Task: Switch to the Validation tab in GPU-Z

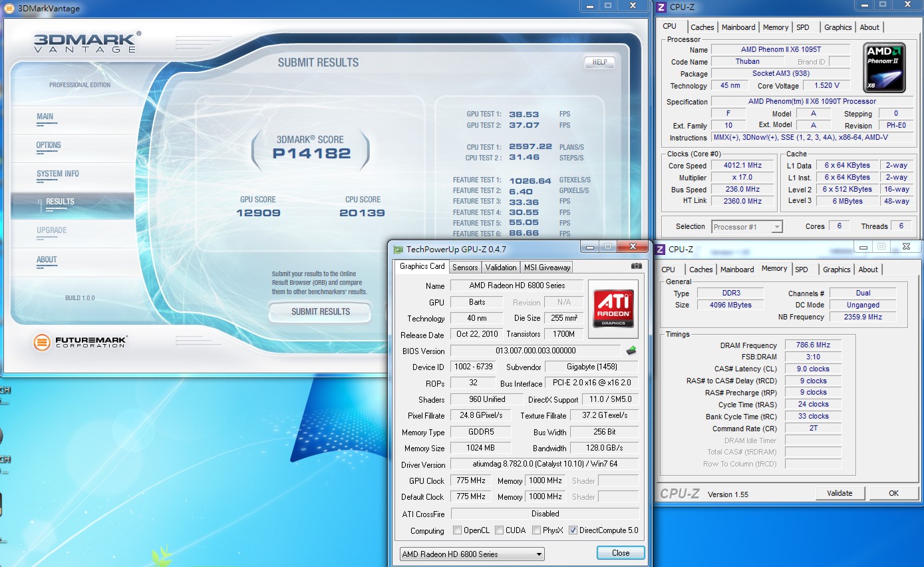Action: (x=501, y=268)
